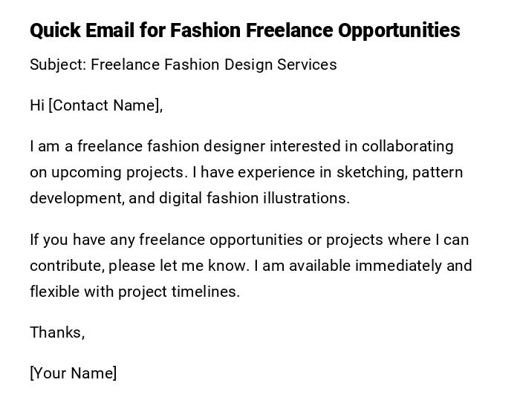Screen dimensions: 520x420
Task: Click the title "Quick Email for Fashion Freelance Opportunities"
Action: coord(244,30)
